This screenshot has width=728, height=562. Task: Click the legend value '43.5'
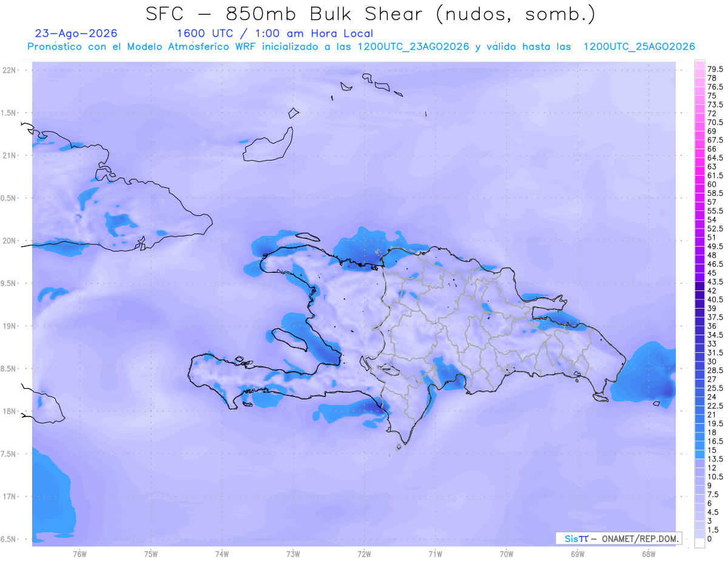pyautogui.click(x=715, y=282)
